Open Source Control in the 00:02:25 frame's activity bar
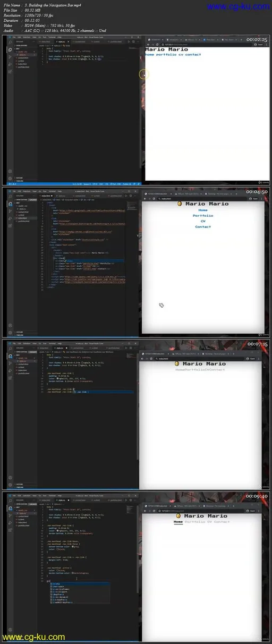 tap(10, 57)
